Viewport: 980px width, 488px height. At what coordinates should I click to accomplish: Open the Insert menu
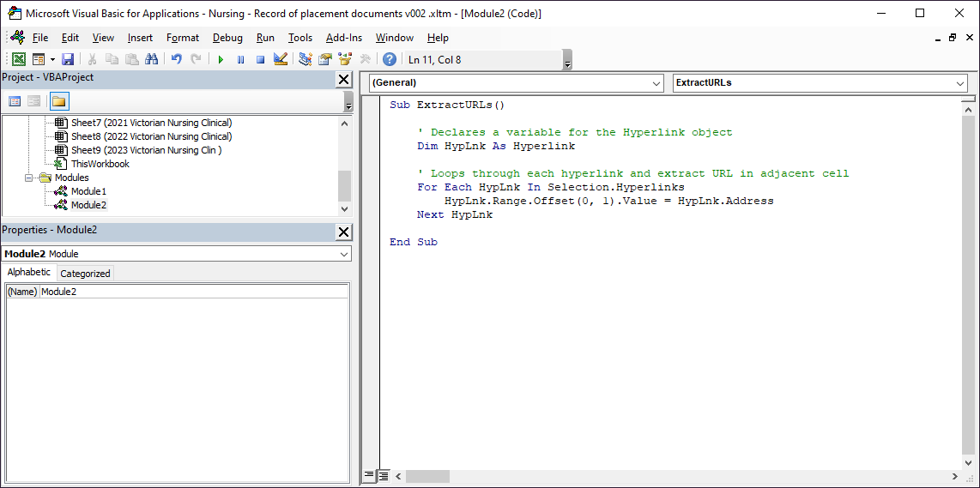click(140, 38)
